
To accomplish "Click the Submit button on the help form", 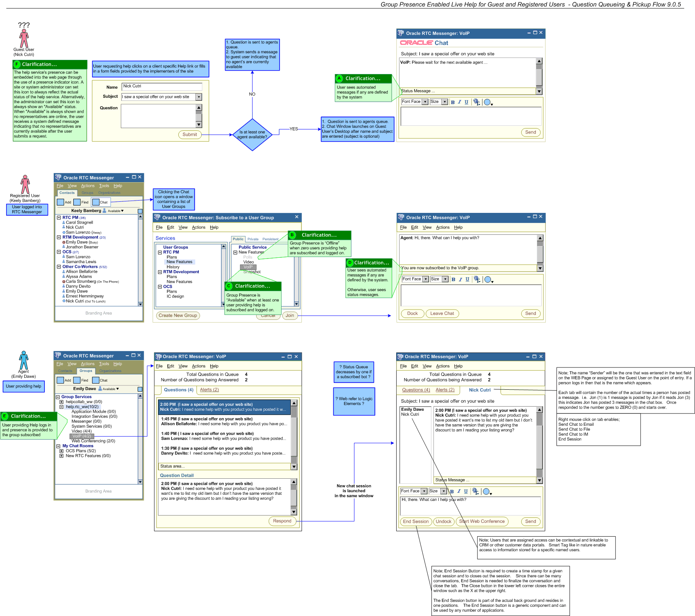I will [x=189, y=135].
